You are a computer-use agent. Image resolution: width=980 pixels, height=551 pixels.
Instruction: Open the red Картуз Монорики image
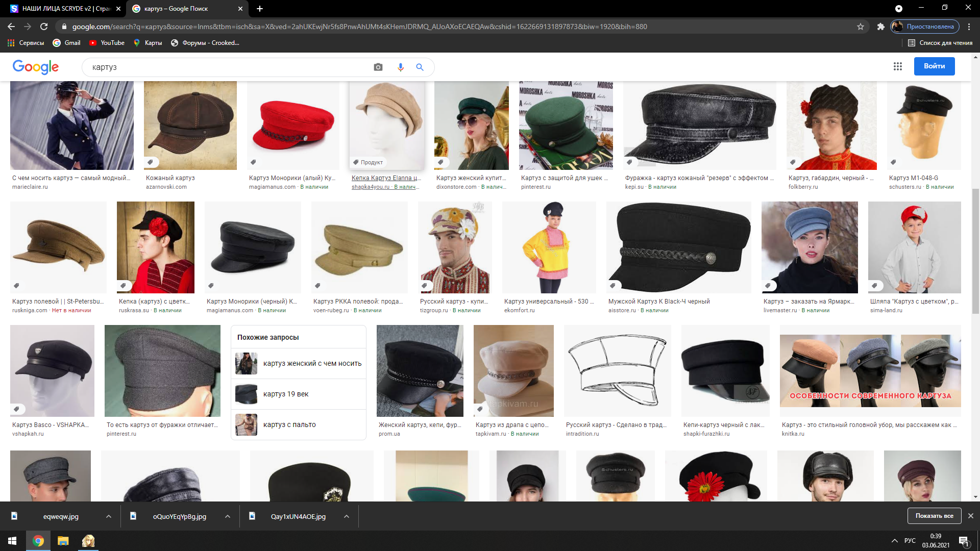click(x=293, y=126)
